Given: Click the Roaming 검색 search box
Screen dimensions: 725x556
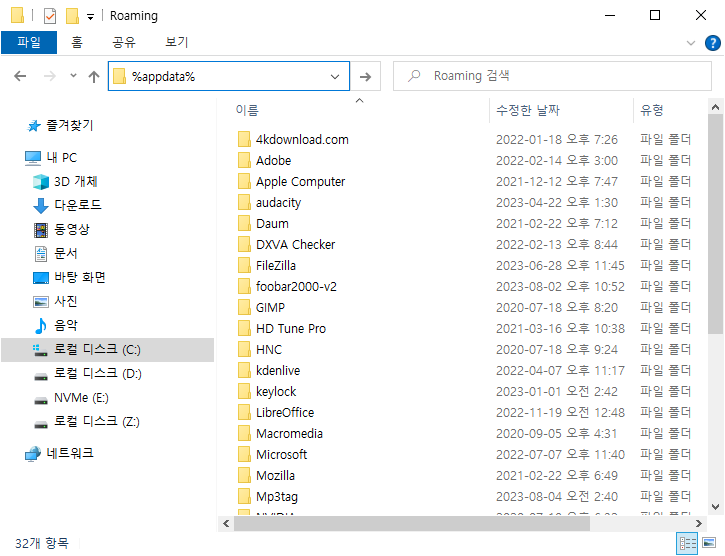Looking at the screenshot, I should point(552,76).
